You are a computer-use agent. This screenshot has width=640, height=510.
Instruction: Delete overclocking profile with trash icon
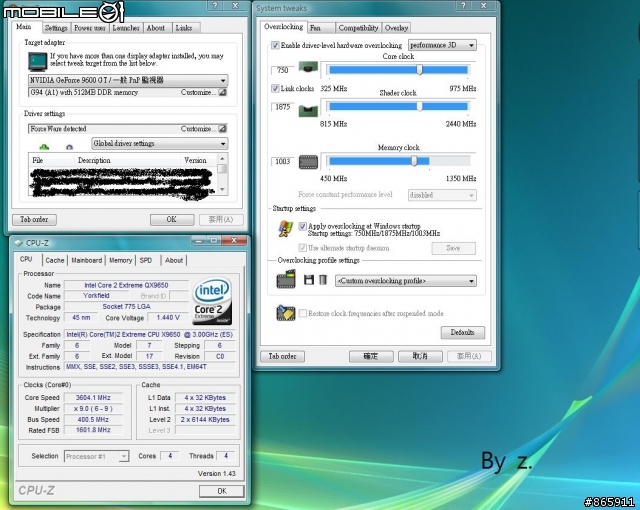pos(323,279)
